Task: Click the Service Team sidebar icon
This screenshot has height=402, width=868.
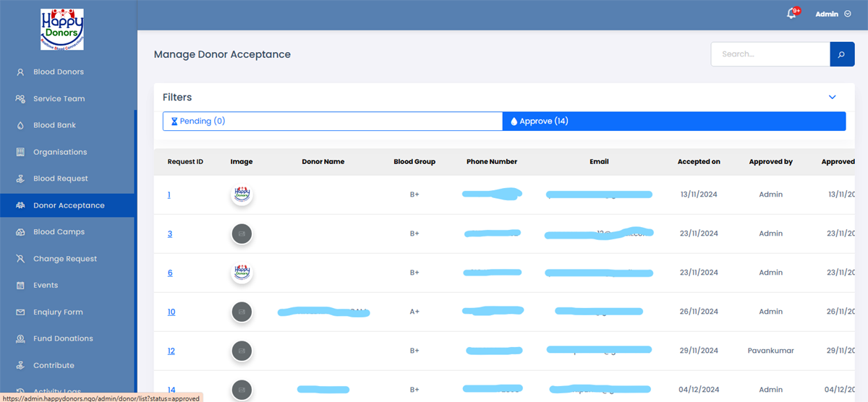Action: click(20, 99)
